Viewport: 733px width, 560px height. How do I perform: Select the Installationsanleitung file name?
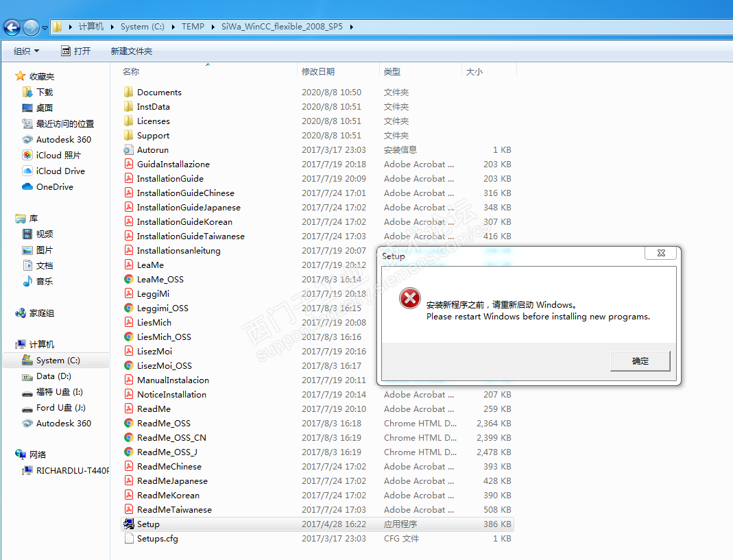pos(178,251)
